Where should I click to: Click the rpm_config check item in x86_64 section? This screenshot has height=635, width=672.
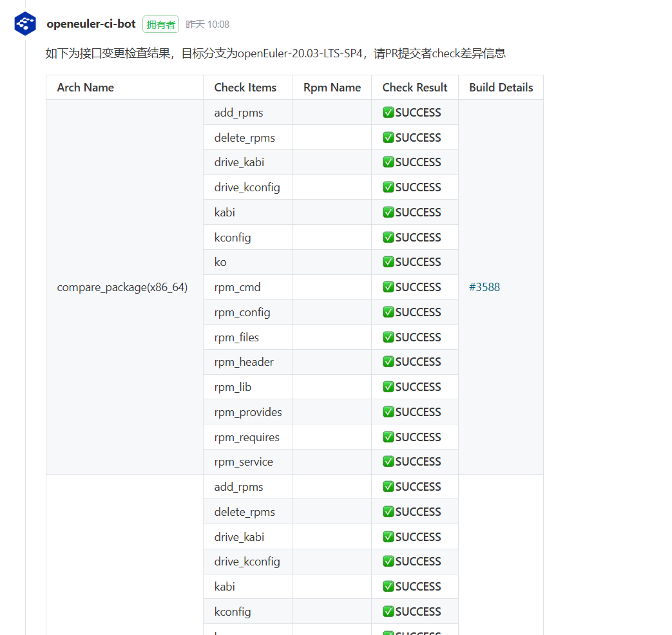(242, 312)
